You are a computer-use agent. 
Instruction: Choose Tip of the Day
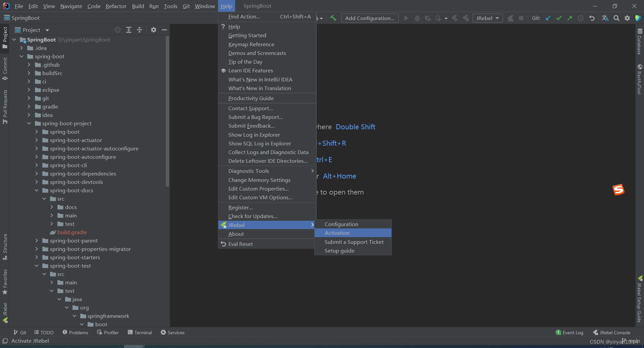coord(267,62)
